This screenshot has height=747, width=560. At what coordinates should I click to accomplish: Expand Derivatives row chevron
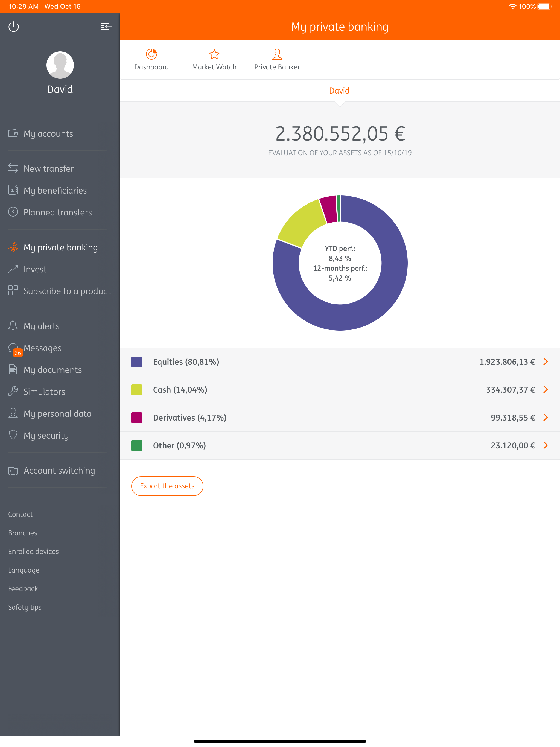(545, 418)
